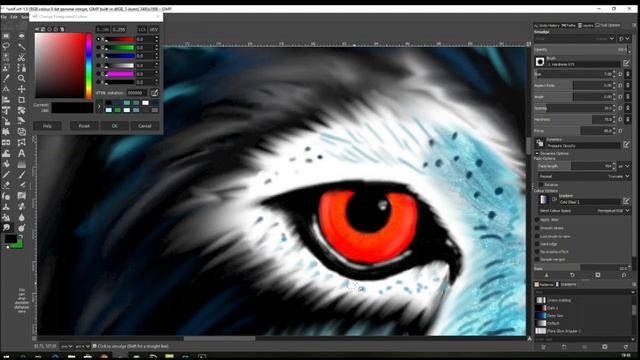Click the Opacity slider
This screenshot has height=360, width=640.
[x=581, y=49]
